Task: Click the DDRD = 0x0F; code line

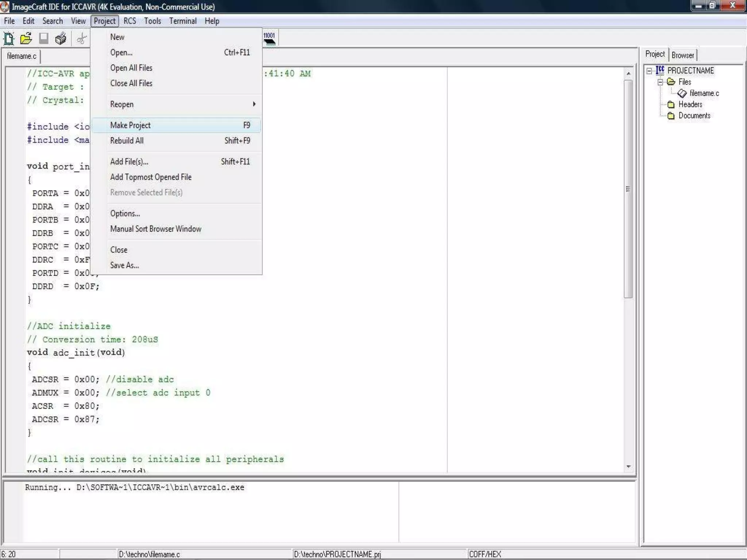Action: click(x=66, y=286)
